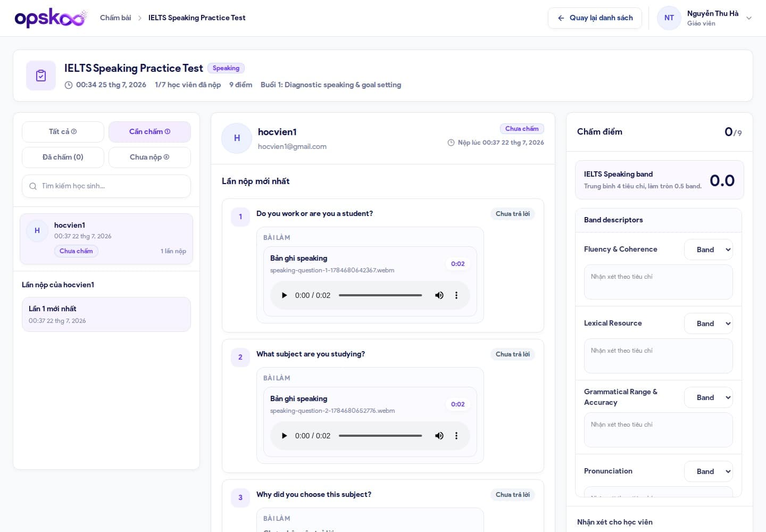Image resolution: width=766 pixels, height=532 pixels.
Task: Click the clock icon beside Nộp lúc
Action: [x=451, y=143]
